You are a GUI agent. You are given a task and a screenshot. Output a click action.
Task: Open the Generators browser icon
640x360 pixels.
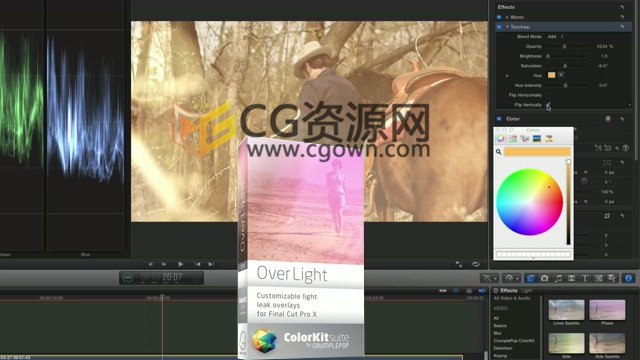point(598,278)
